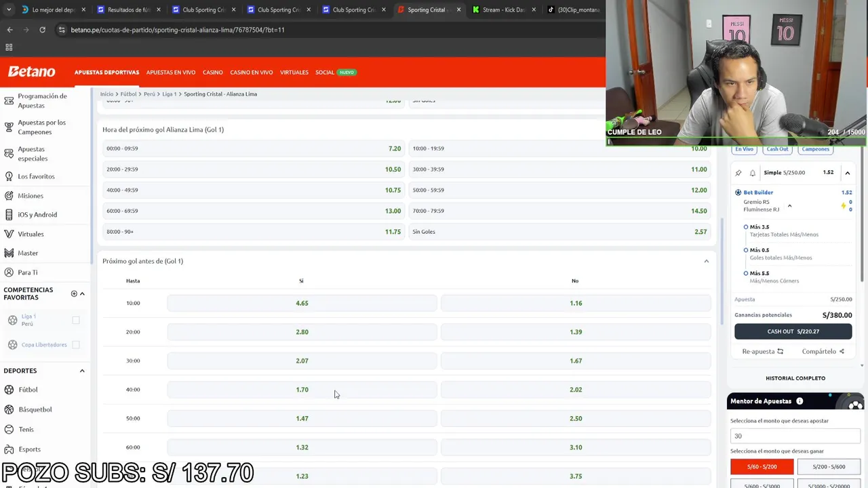This screenshot has width=868, height=488.
Task: View site information icon in address bar
Action: click(62, 30)
